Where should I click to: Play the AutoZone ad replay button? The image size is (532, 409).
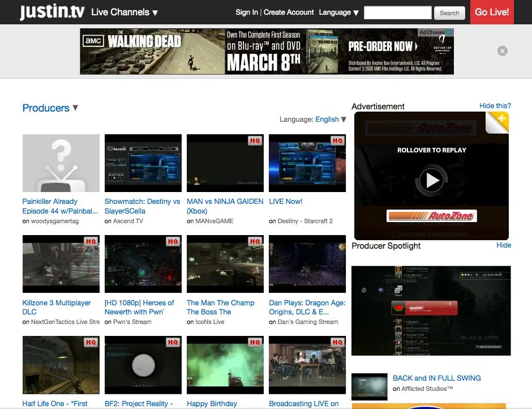point(432,180)
